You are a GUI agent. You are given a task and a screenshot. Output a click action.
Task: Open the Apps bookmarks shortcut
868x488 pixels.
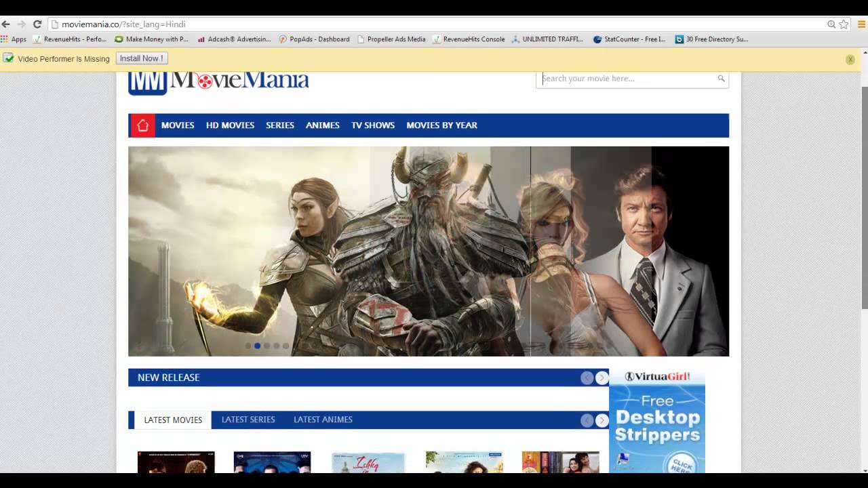tap(14, 39)
